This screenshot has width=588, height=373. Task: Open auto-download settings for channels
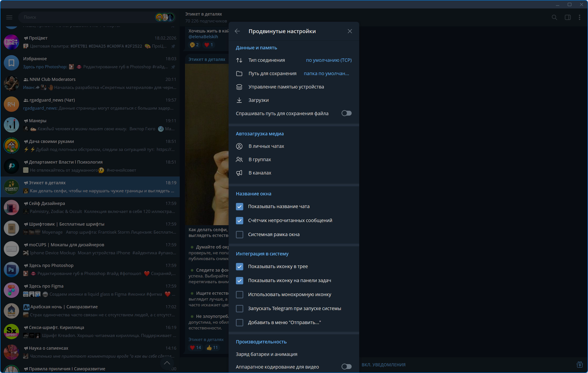pyautogui.click(x=260, y=173)
